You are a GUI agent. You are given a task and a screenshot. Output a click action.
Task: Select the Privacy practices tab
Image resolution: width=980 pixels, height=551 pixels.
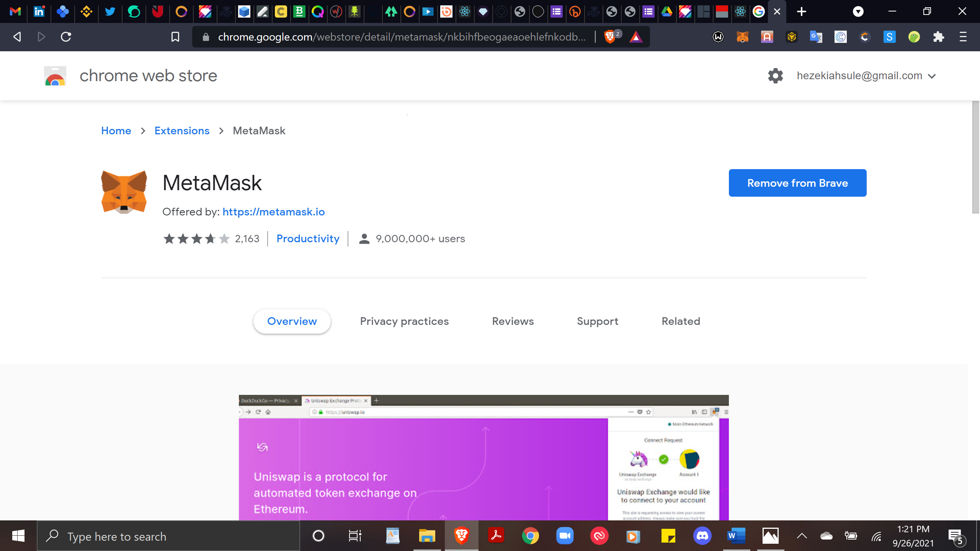[404, 321]
